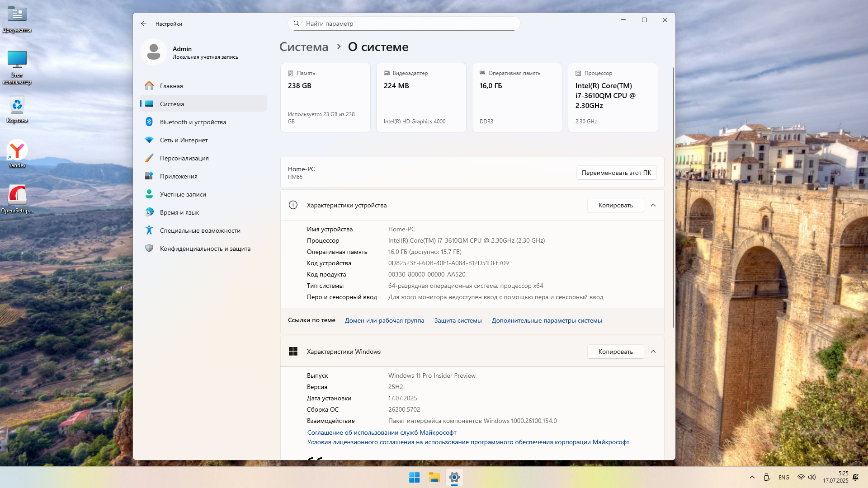Collapse the device specifications section

(653, 205)
